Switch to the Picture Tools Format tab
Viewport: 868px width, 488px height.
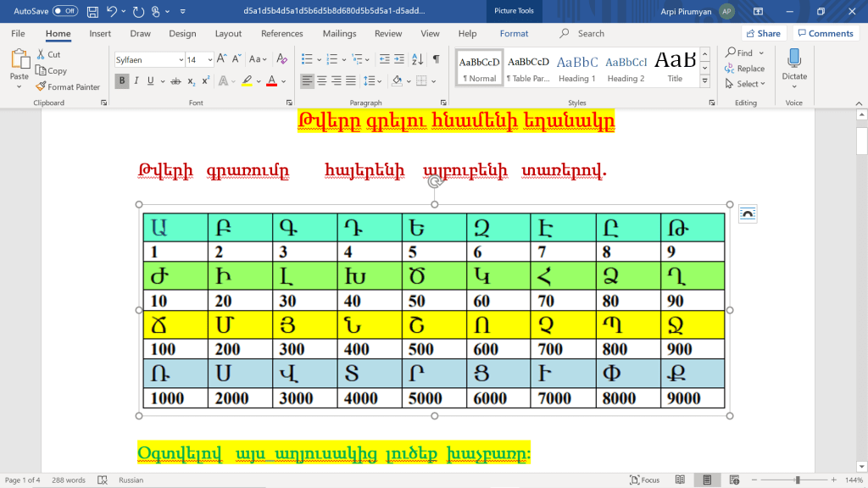[514, 34]
